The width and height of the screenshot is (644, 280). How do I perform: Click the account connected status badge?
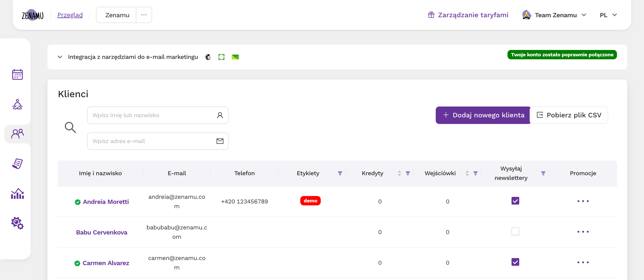[x=562, y=55]
